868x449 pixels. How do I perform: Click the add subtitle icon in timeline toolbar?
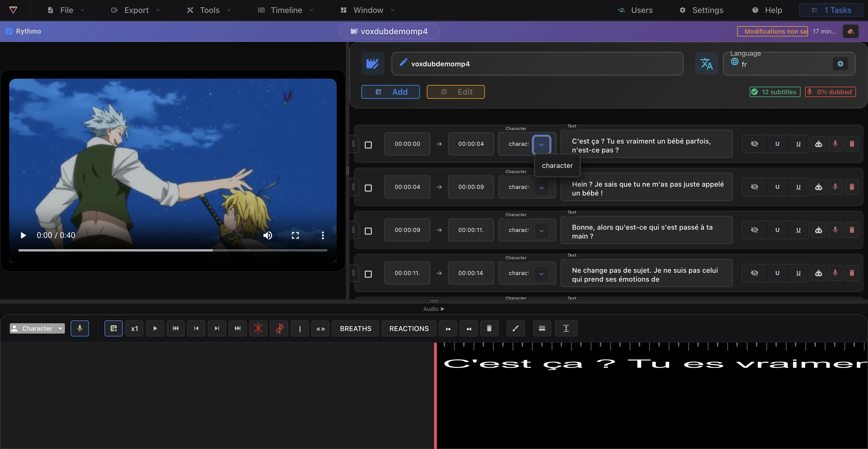click(x=114, y=328)
